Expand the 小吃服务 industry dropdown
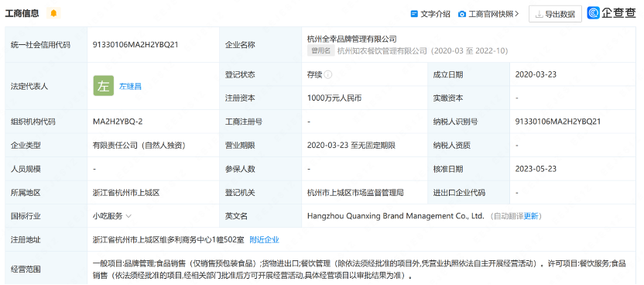 pyautogui.click(x=128, y=216)
